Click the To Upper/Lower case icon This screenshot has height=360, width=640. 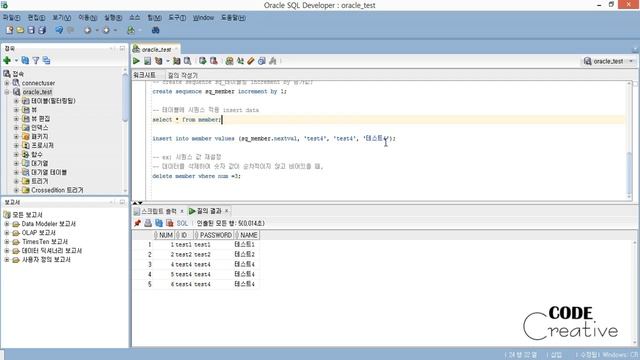tap(240, 61)
